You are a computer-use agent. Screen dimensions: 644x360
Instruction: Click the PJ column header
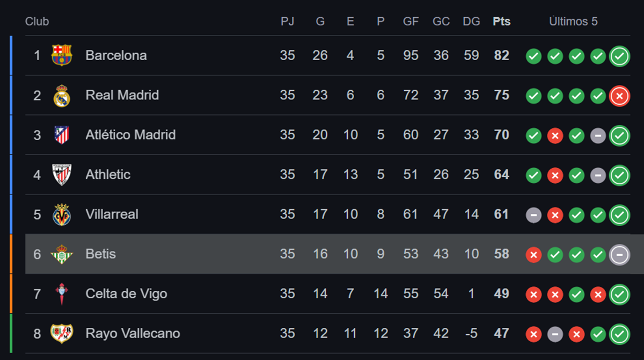288,21
